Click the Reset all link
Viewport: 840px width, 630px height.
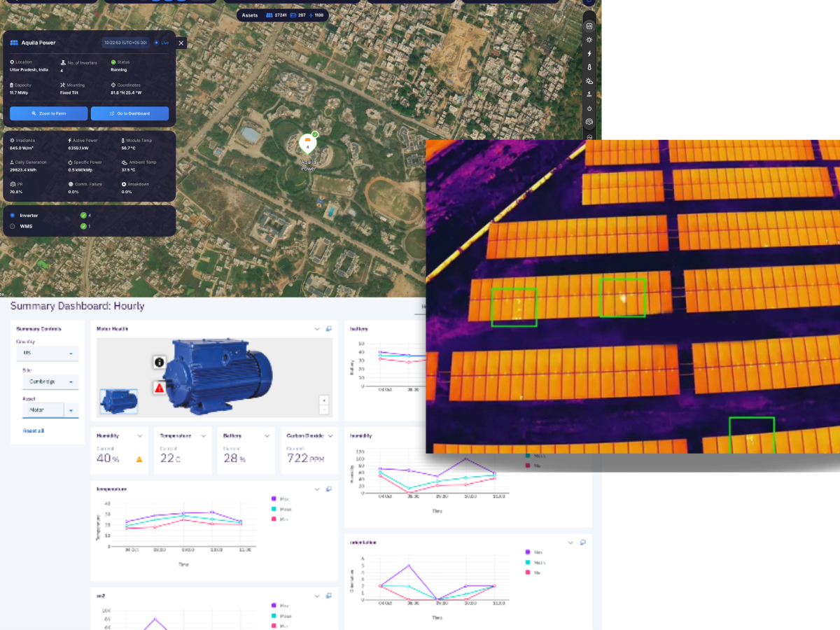(33, 430)
